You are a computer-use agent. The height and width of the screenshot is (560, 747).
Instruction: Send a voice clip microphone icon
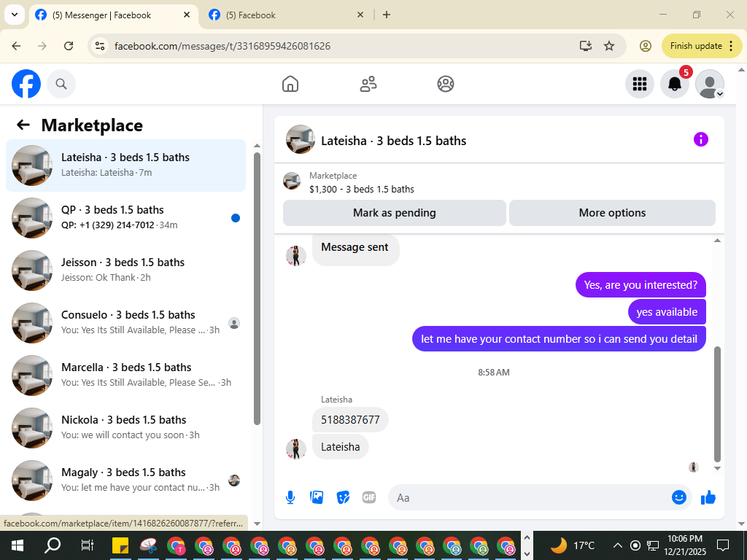(x=290, y=497)
